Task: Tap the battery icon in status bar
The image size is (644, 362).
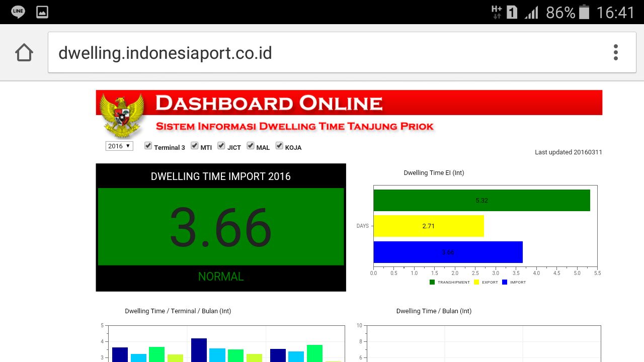Action: 584,12
